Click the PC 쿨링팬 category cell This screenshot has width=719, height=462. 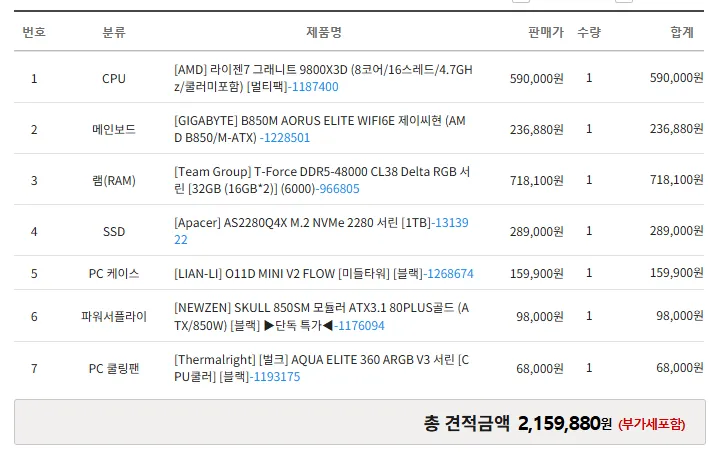[x=114, y=369]
